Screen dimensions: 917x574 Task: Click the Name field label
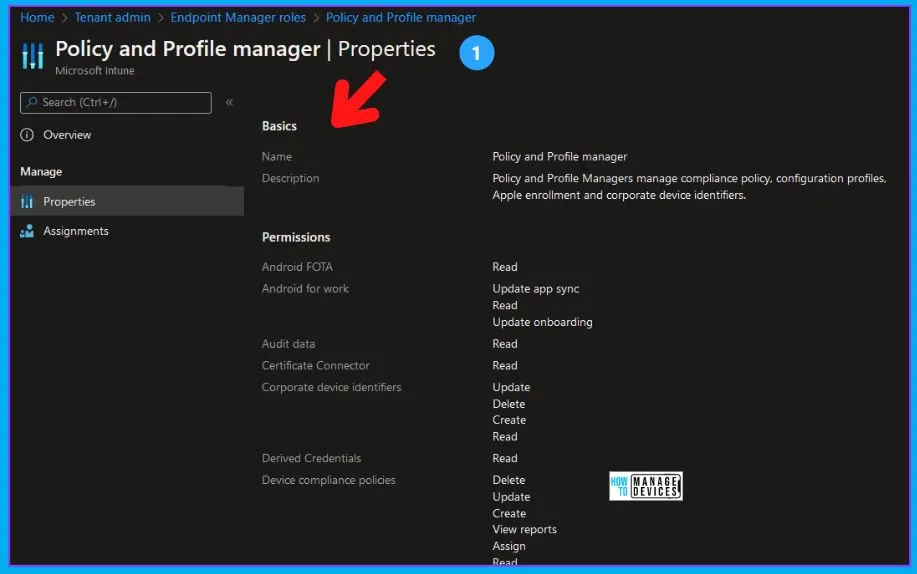click(277, 157)
